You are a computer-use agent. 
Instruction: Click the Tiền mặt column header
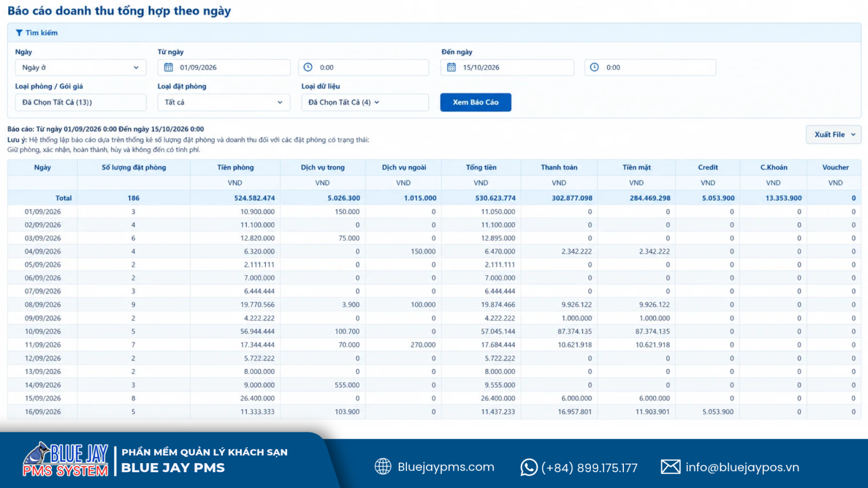tap(637, 168)
